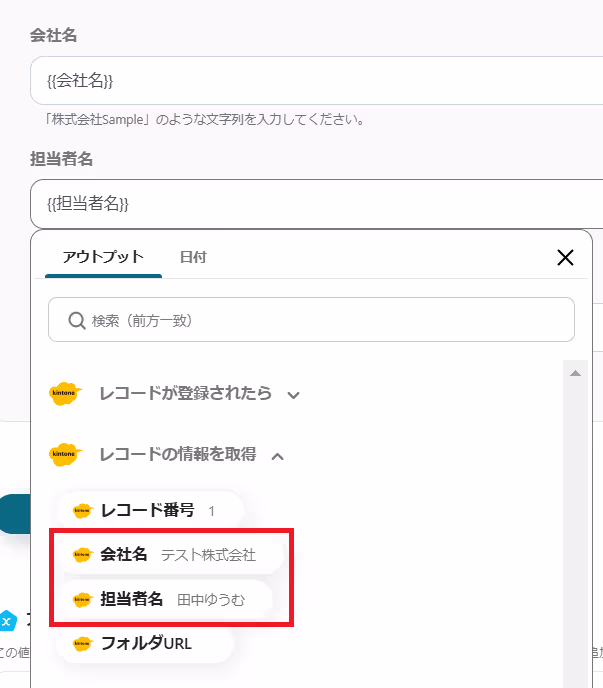Click the 会社名 input field

[x=316, y=81]
